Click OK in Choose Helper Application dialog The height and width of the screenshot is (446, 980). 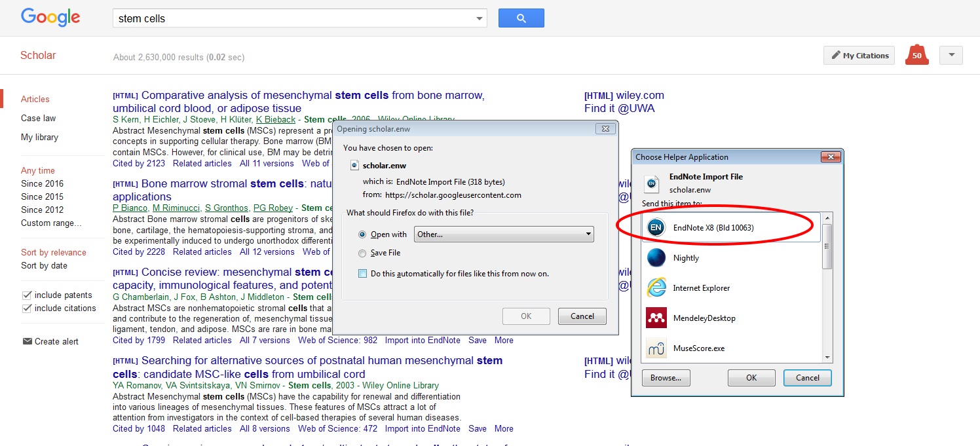(x=751, y=378)
